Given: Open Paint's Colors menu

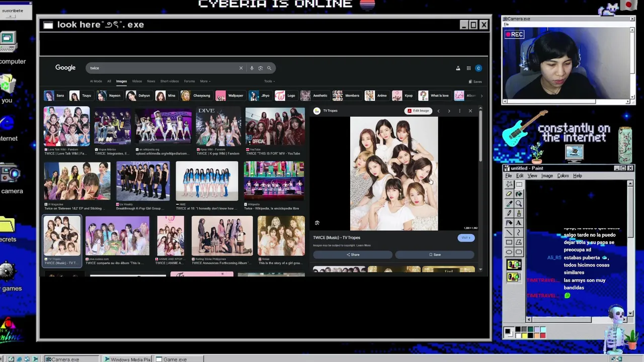Looking at the screenshot, I should (x=563, y=175).
